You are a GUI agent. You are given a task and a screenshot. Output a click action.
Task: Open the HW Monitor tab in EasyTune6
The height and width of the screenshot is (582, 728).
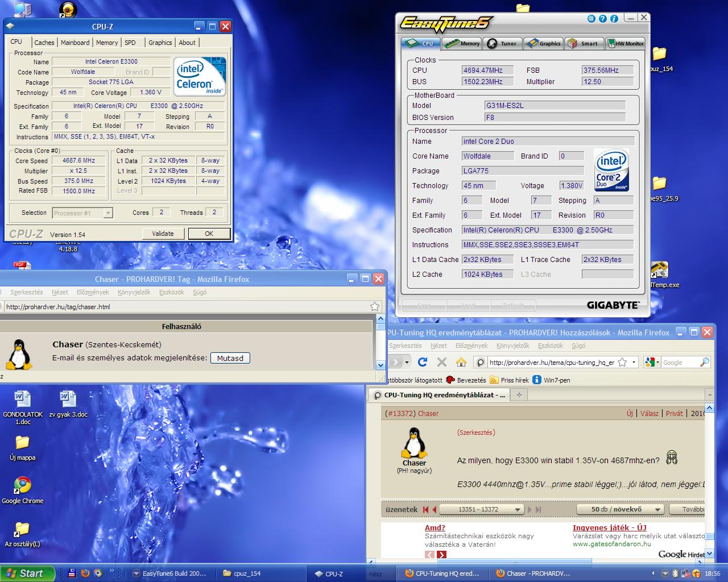click(x=626, y=43)
